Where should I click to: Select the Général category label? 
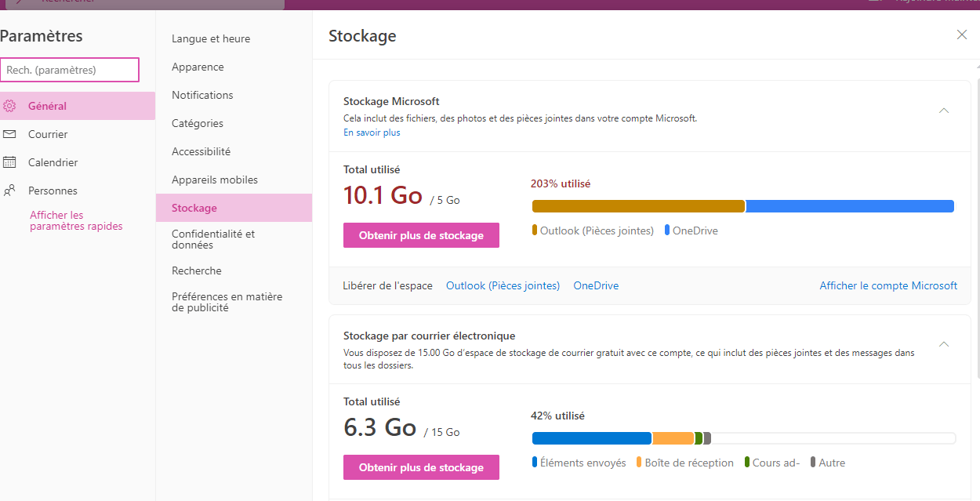point(47,106)
